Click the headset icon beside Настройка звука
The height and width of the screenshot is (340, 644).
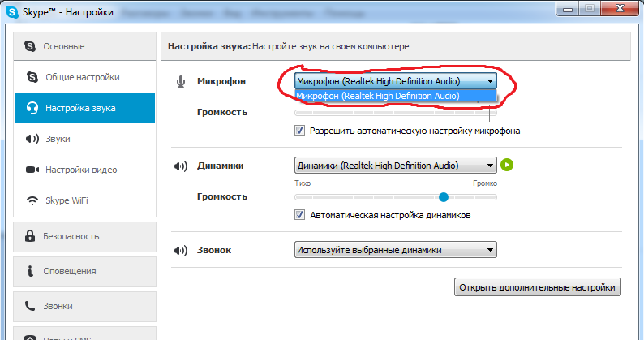pyautogui.click(x=32, y=108)
